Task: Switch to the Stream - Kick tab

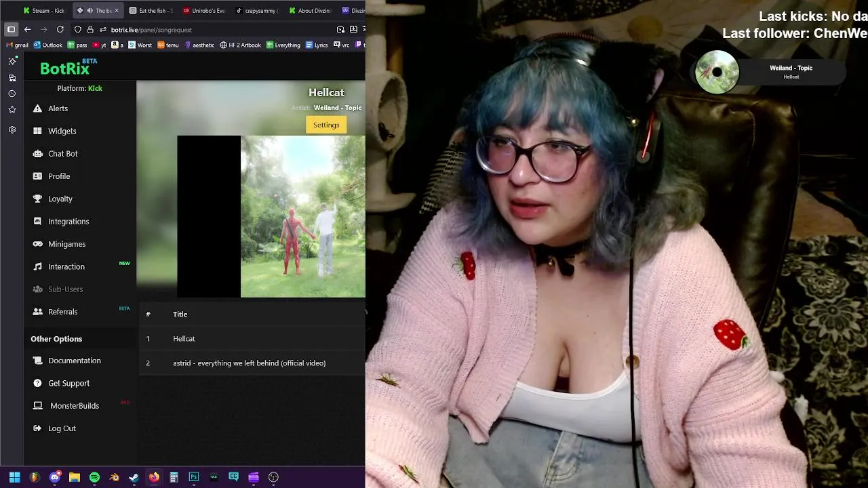Action: click(x=44, y=10)
